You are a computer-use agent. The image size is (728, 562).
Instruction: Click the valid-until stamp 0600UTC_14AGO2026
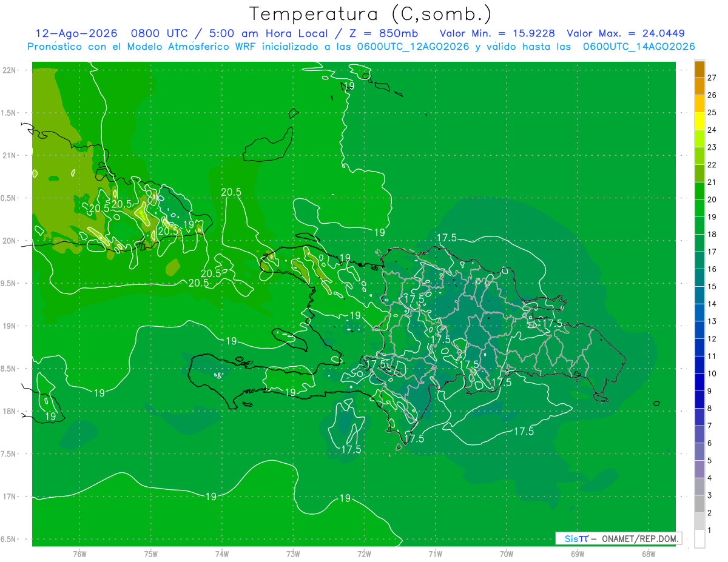pos(639,47)
